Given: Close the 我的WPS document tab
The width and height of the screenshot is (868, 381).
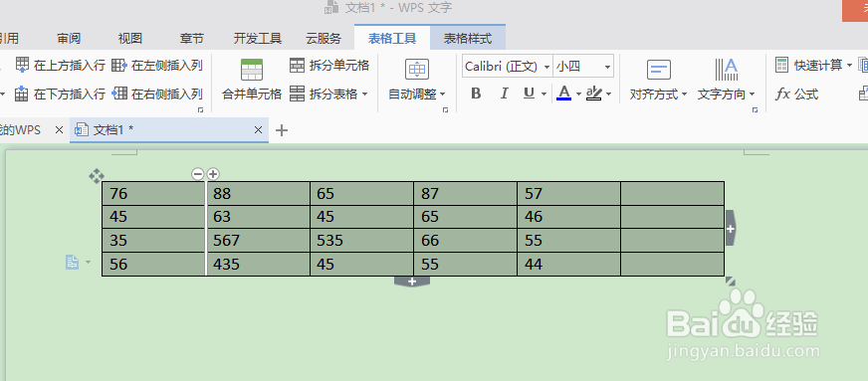Looking at the screenshot, I should tap(60, 130).
